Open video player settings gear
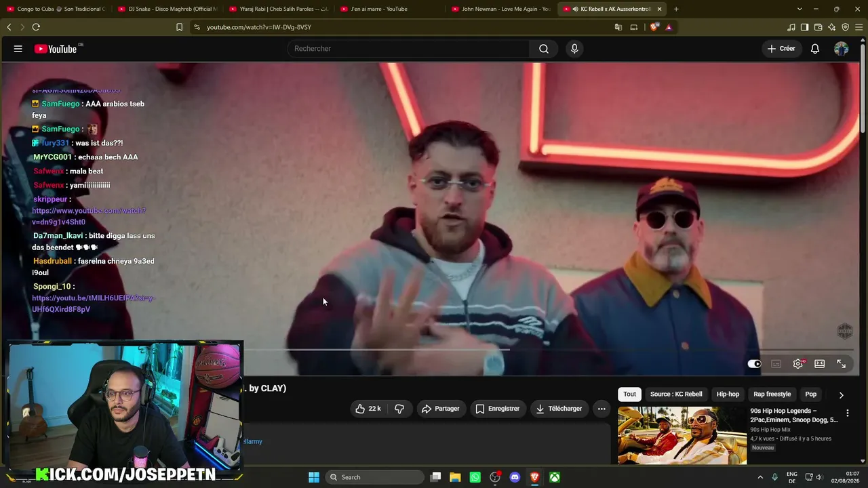 coord(798,364)
